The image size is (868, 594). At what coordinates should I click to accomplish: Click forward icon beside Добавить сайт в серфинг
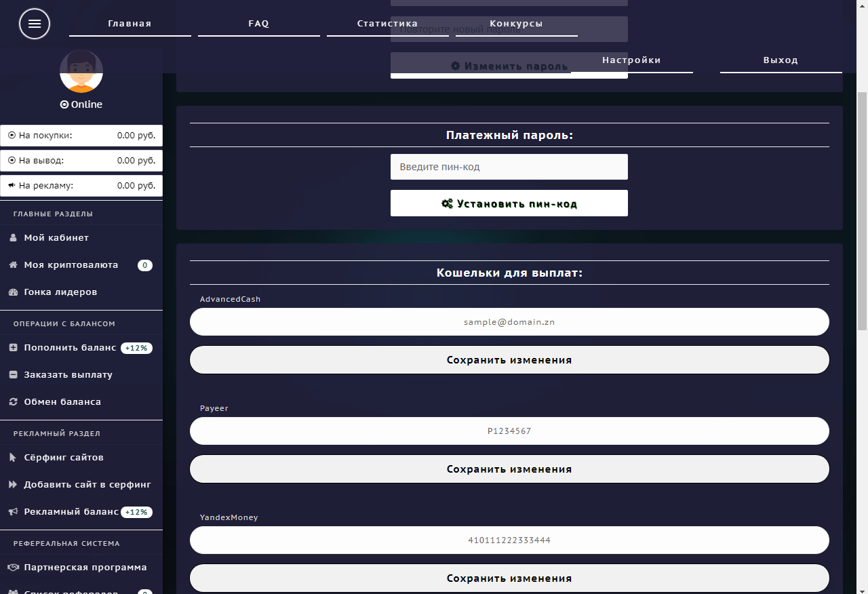point(13,485)
